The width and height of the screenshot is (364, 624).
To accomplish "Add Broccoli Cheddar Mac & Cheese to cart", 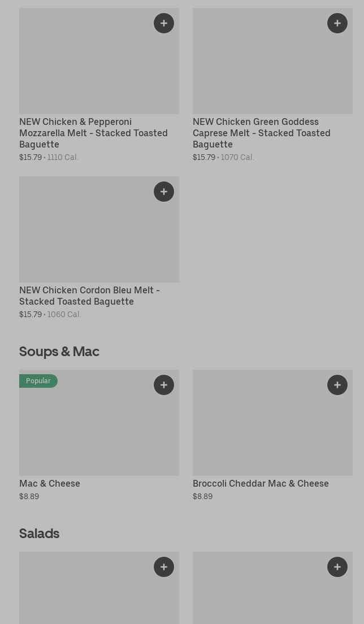I will (x=337, y=385).
